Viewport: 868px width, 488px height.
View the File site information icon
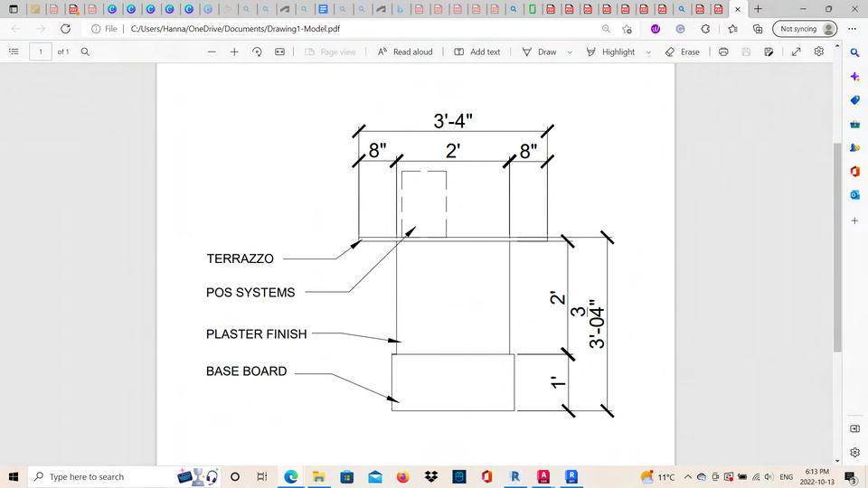pos(104,29)
